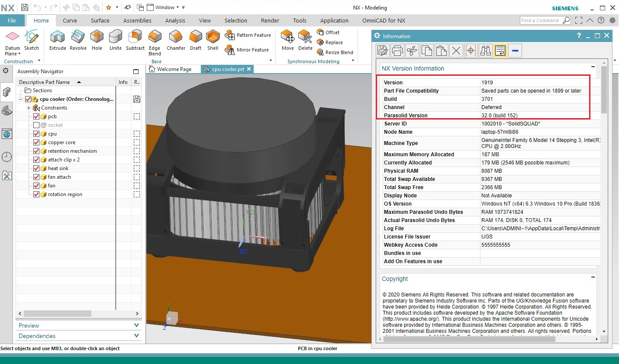The image size is (619, 364).
Task: Open the Assembly Navigator sidebar tab icon
Action: [6, 92]
